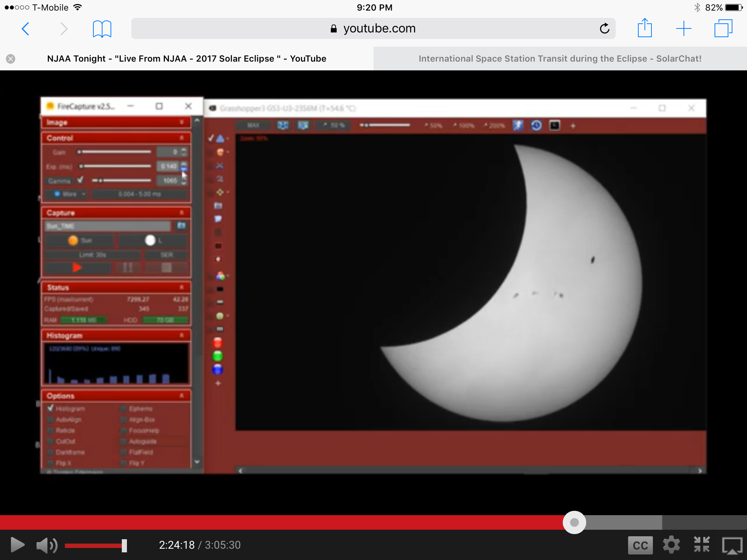The image size is (747, 560).
Task: Tap the youtube.com address bar
Action: (373, 28)
